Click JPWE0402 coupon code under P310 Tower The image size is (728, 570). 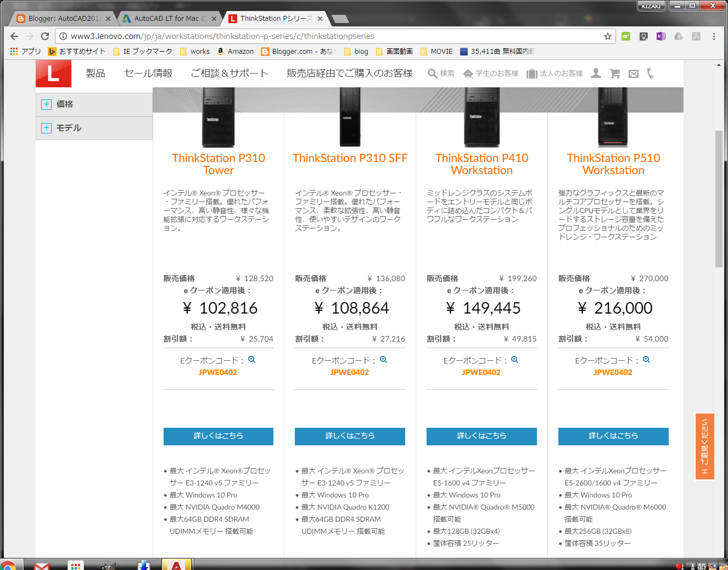pos(218,372)
